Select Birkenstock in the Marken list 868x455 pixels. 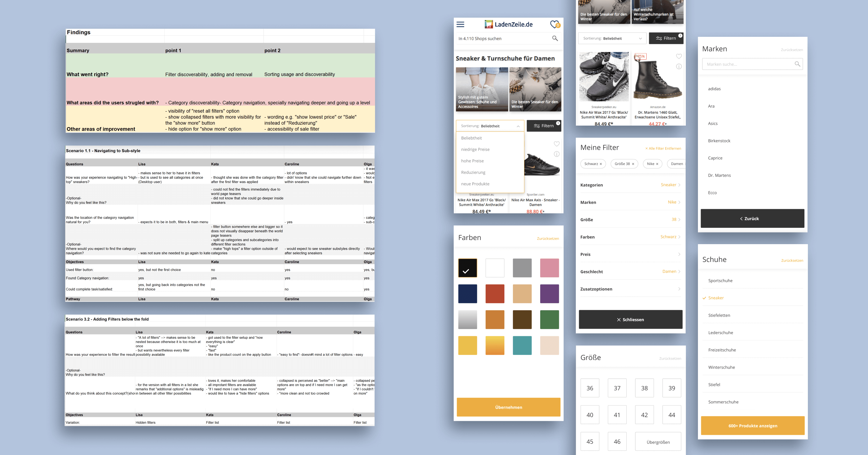(x=719, y=141)
